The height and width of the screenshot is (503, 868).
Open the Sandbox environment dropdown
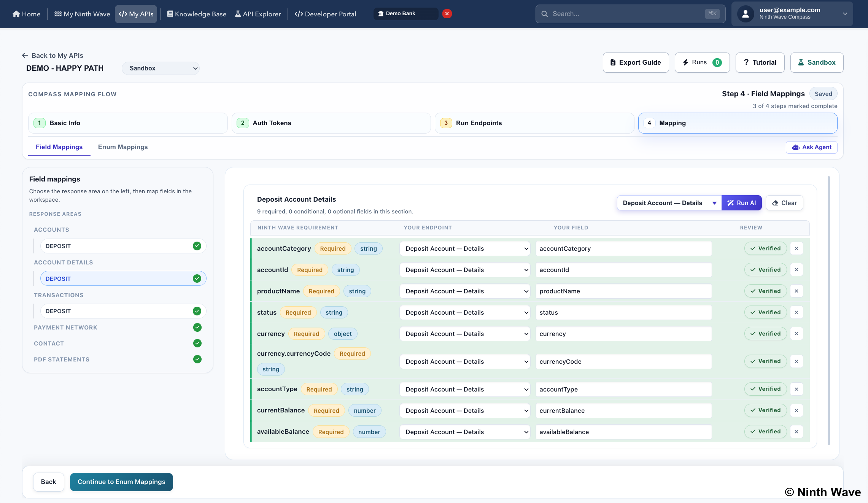161,68
